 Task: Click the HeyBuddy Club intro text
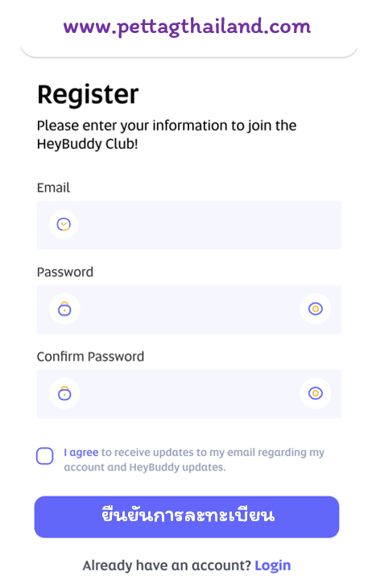[167, 135]
